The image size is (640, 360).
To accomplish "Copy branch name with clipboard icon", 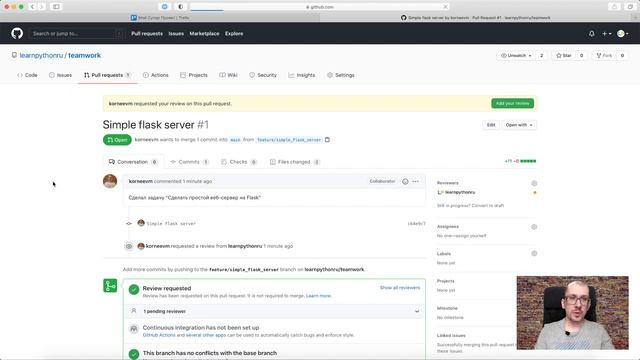I will (x=327, y=140).
